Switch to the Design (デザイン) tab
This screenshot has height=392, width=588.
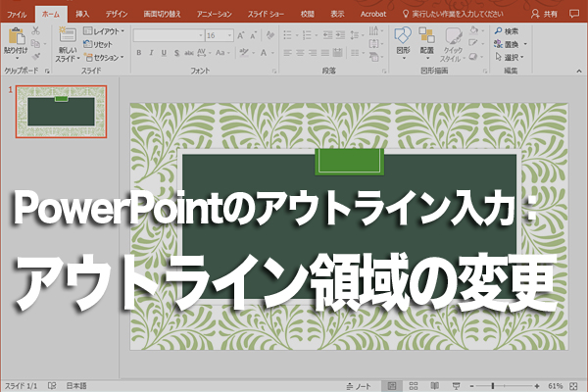click(x=117, y=15)
